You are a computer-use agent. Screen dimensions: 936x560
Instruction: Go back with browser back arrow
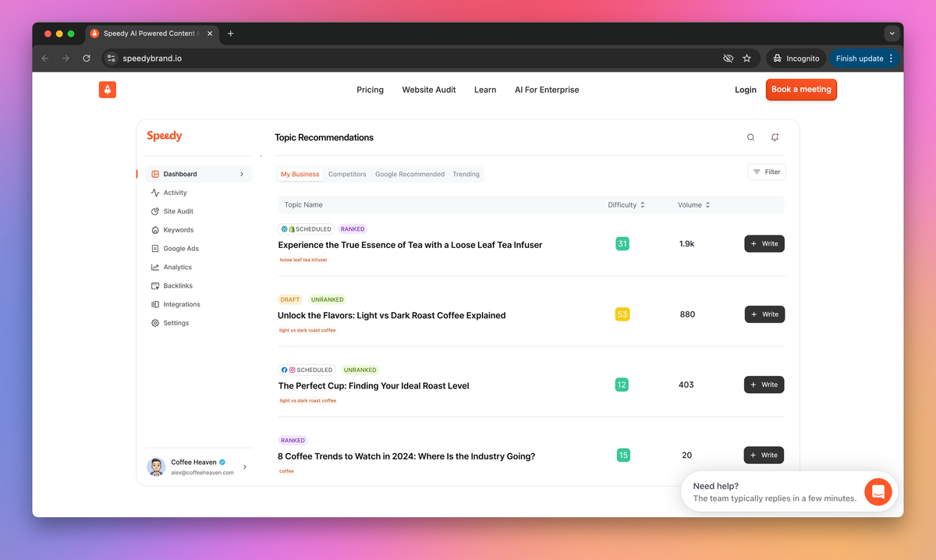(44, 58)
